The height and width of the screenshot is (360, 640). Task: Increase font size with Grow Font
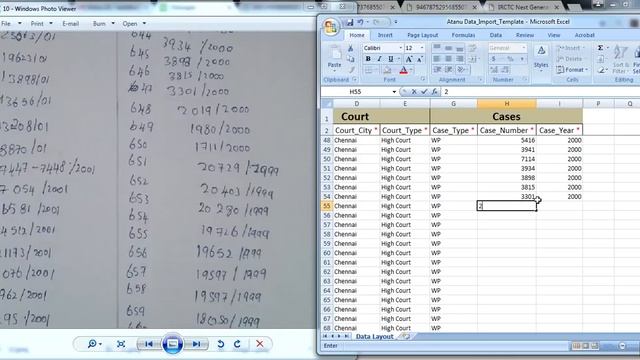409,59
